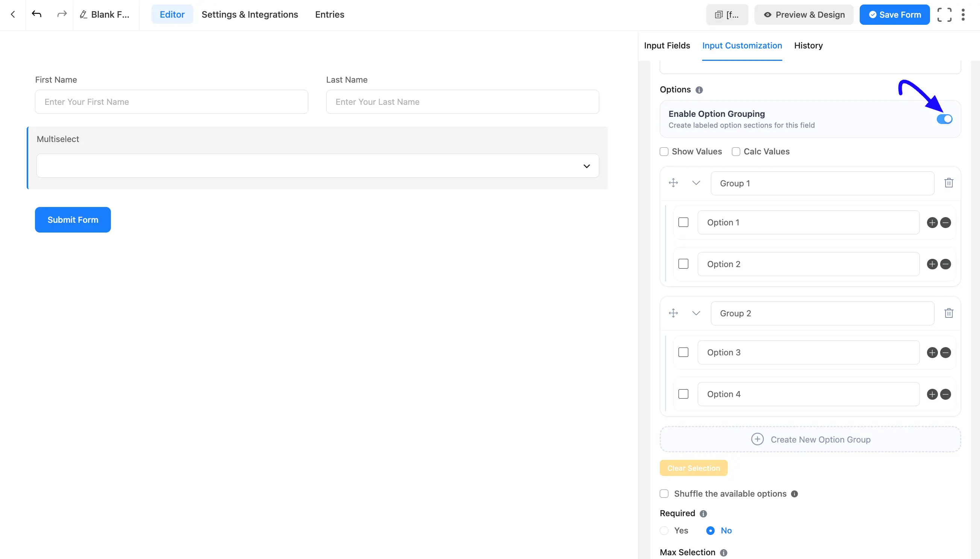Viewport: 980px width, 559px height.
Task: Add an option after Option 4
Action: tap(932, 394)
